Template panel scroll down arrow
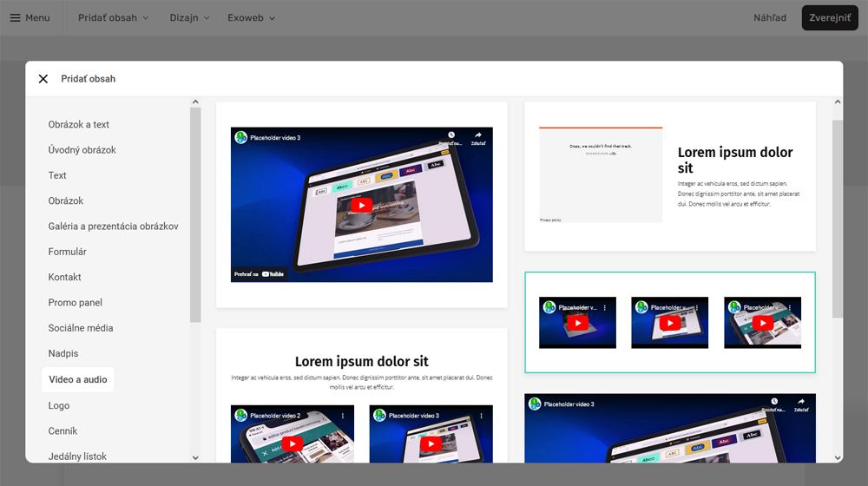The width and height of the screenshot is (868, 486). tap(838, 457)
